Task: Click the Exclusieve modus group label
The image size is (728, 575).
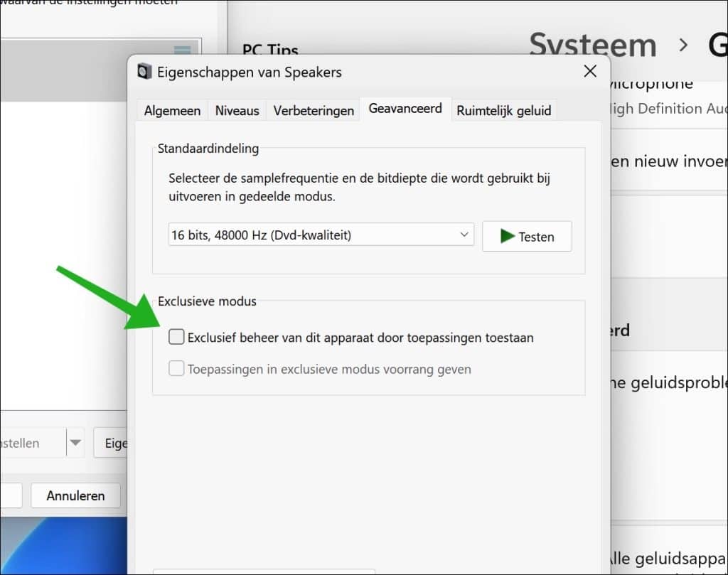Action: 207,301
